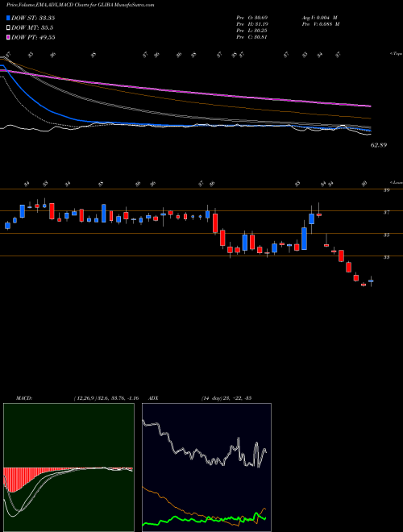Click the ADX '(14 day) 28, +22, -35' text

tap(226, 398)
